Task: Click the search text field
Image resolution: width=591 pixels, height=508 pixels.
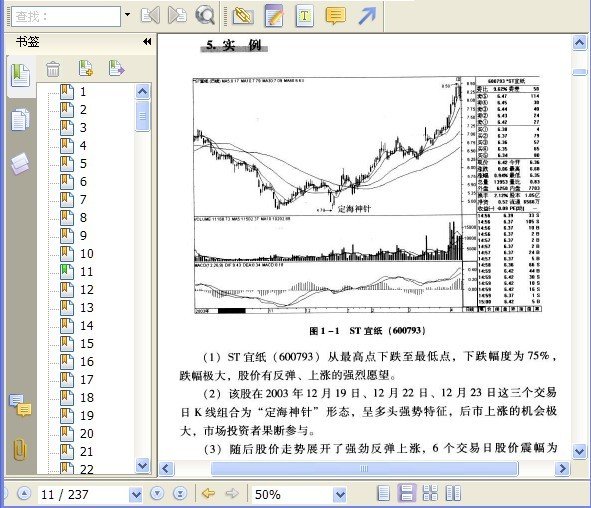Action: tap(66, 17)
